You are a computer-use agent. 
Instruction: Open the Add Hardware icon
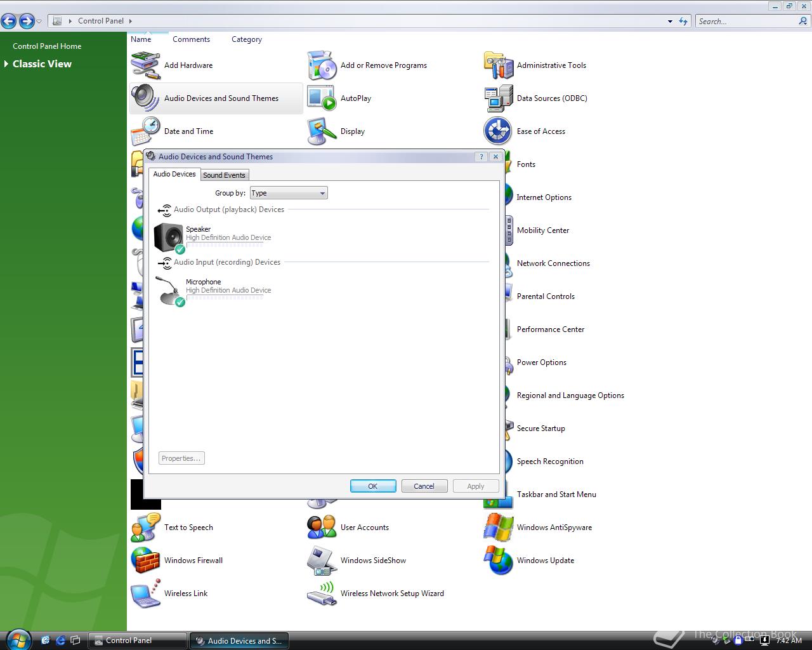coord(145,65)
